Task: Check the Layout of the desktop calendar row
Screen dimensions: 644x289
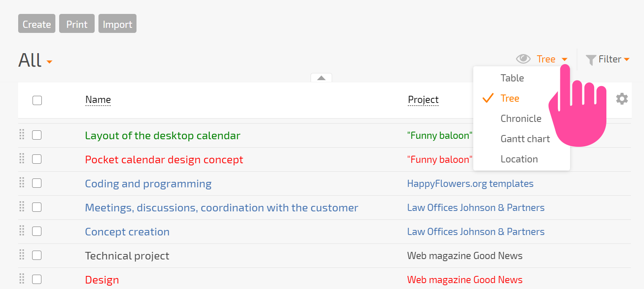Action: (x=37, y=135)
